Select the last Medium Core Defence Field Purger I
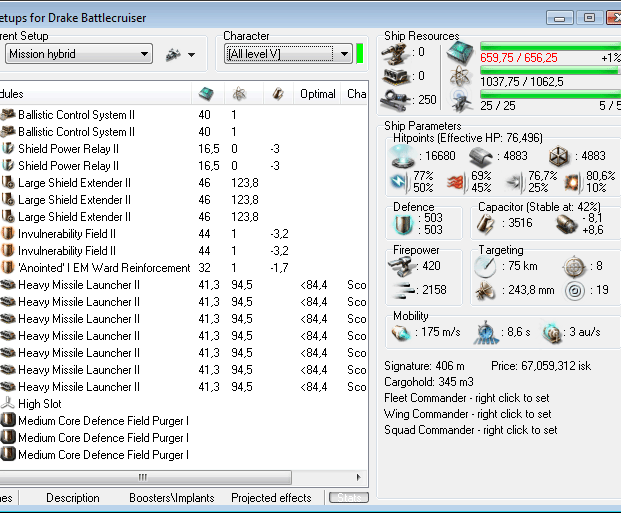621x513 pixels. point(184,455)
